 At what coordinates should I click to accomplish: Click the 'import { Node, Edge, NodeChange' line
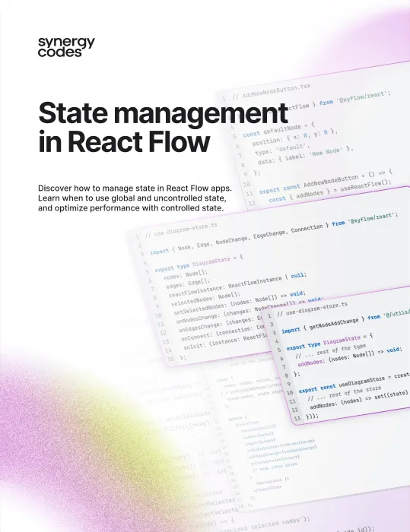tap(273, 233)
